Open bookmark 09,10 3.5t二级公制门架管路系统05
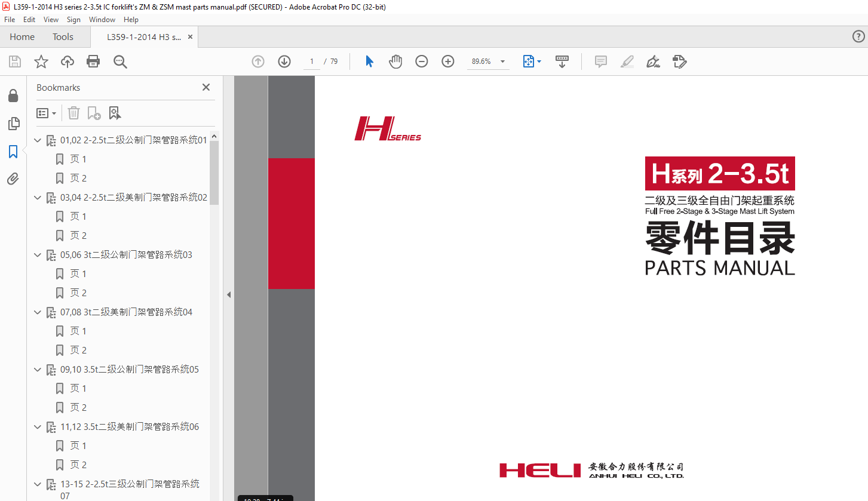 pos(130,370)
